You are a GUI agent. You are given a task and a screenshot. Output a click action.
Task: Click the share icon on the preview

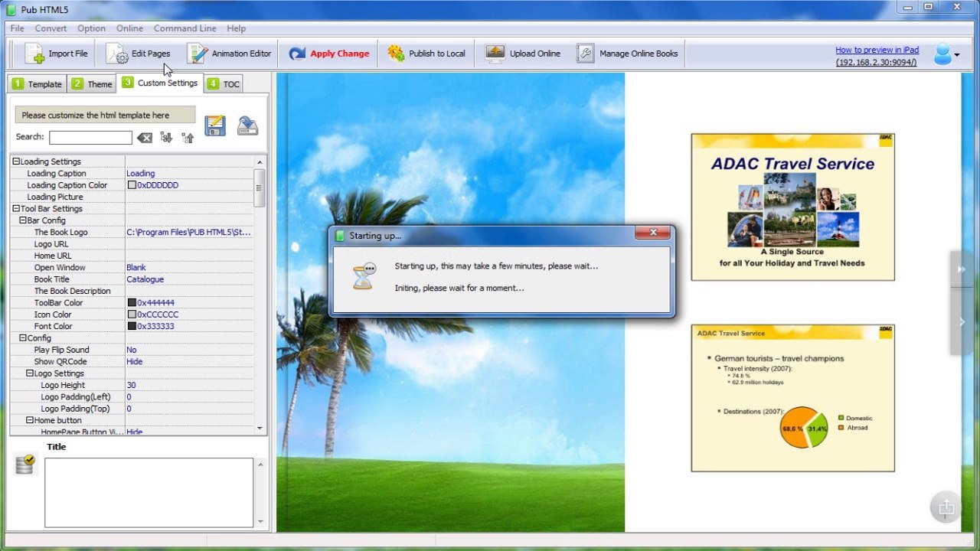click(946, 507)
